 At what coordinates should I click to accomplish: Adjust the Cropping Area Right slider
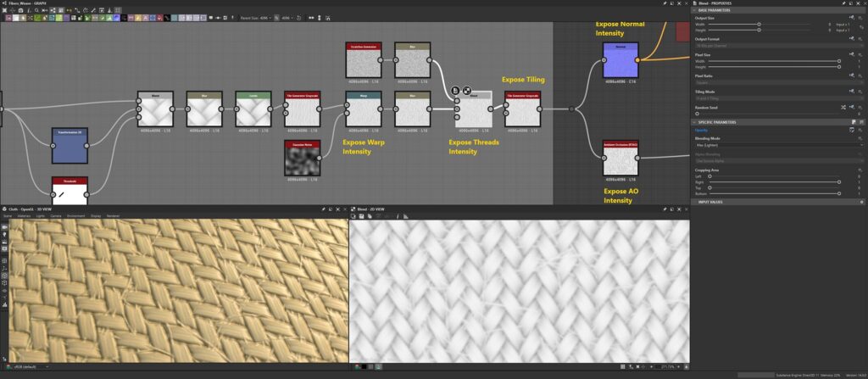pyautogui.click(x=774, y=181)
